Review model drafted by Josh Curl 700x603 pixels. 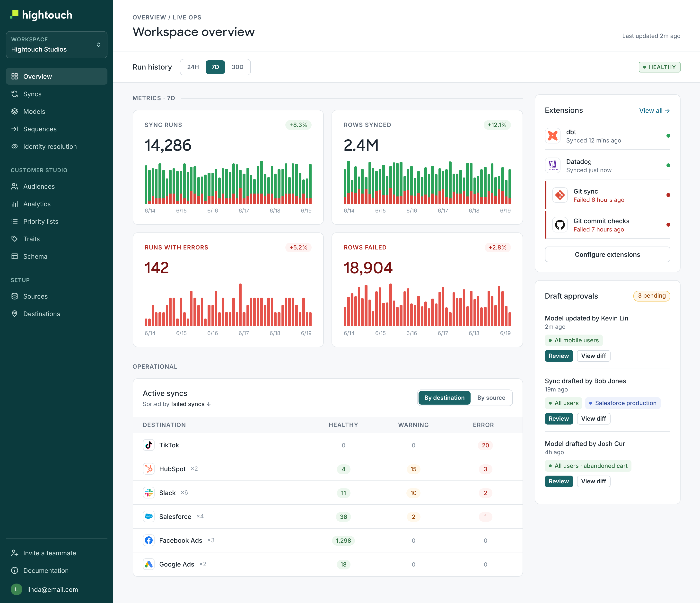(559, 481)
